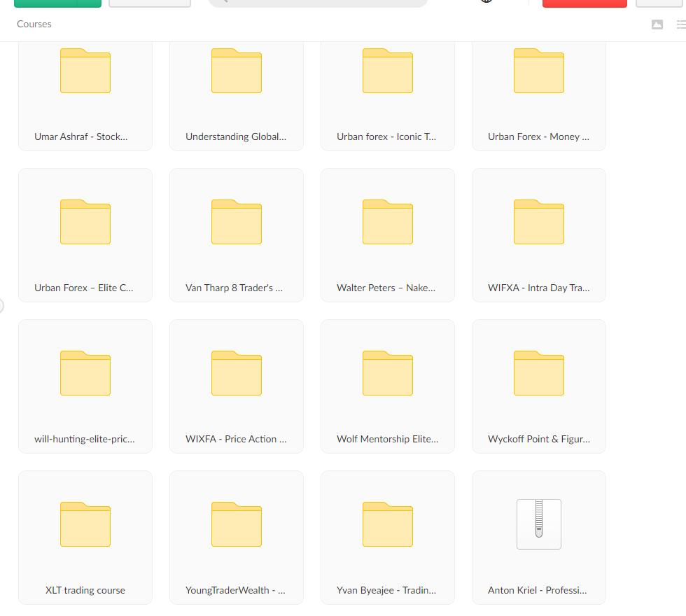Open WIFXA - Intra Day Tra... folder icon
686x616 pixels.
[x=539, y=222]
